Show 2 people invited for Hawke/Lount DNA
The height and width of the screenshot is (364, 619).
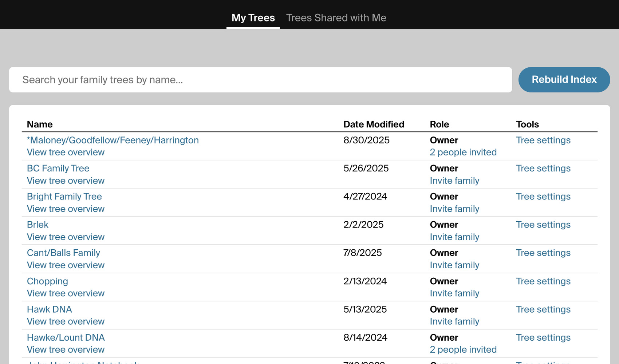pos(463,349)
